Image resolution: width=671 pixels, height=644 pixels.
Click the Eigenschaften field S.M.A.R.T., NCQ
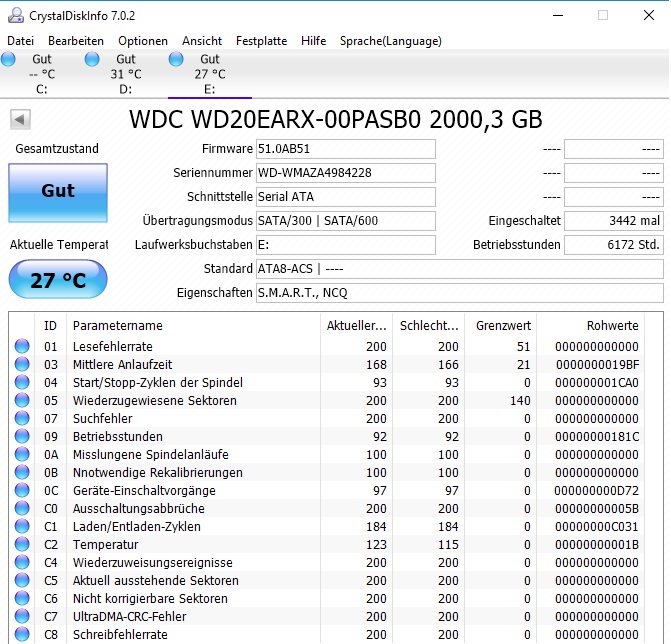460,293
